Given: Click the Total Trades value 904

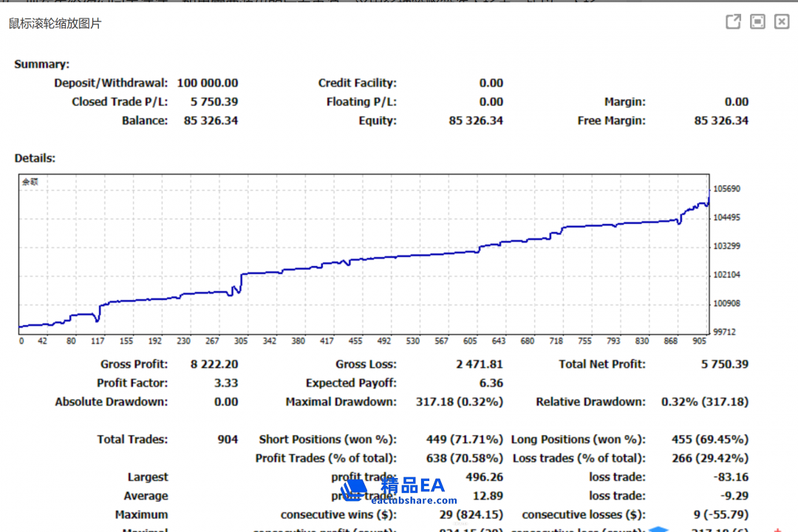Looking at the screenshot, I should (228, 440).
